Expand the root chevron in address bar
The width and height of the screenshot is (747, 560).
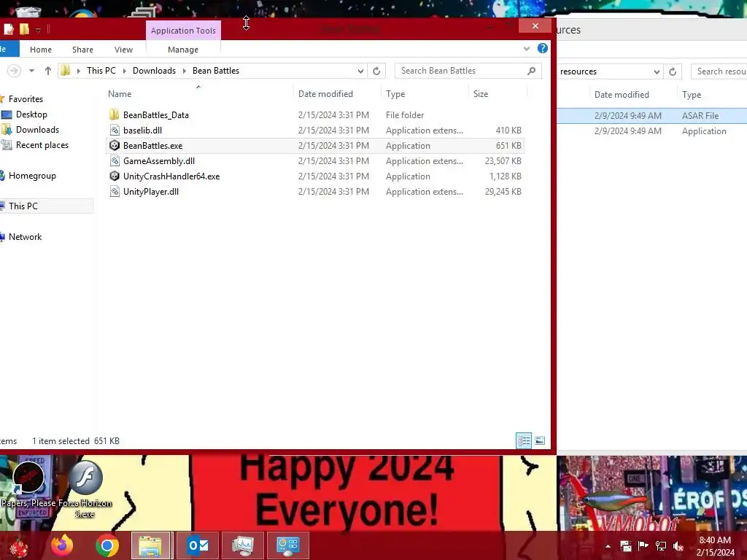click(78, 71)
